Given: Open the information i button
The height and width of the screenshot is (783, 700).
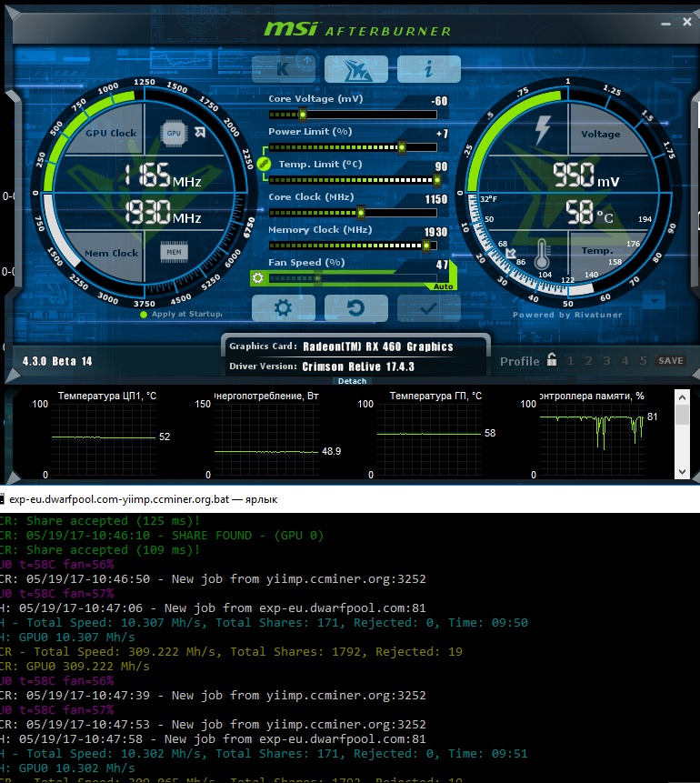Looking at the screenshot, I should pyautogui.click(x=428, y=69).
